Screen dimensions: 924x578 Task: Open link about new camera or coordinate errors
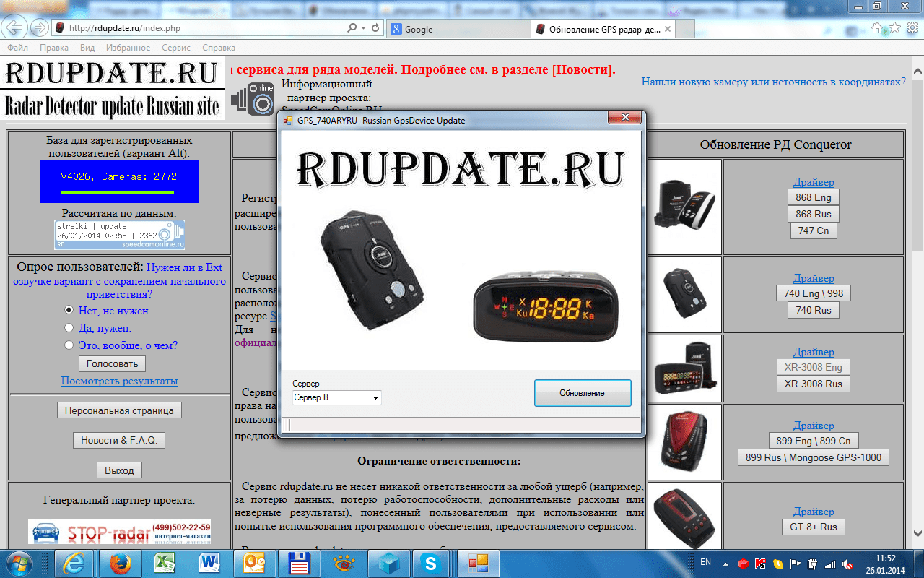click(x=773, y=82)
